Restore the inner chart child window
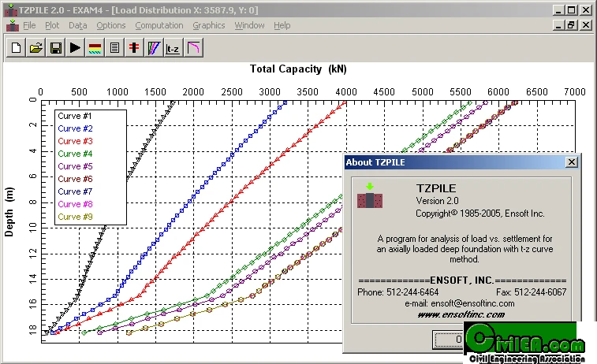Screen dimensions: 597x364 [x=571, y=25]
